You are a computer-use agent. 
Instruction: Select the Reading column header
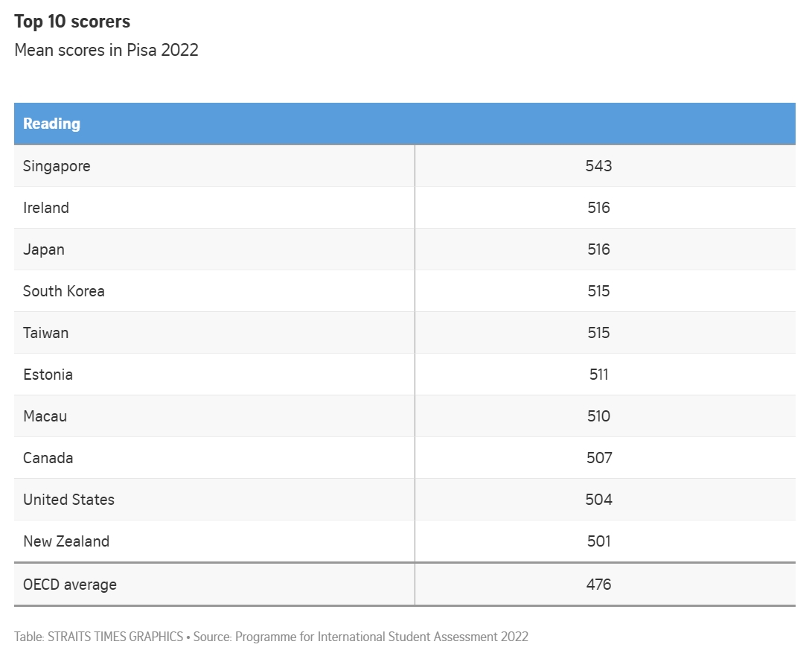pyautogui.click(x=51, y=124)
